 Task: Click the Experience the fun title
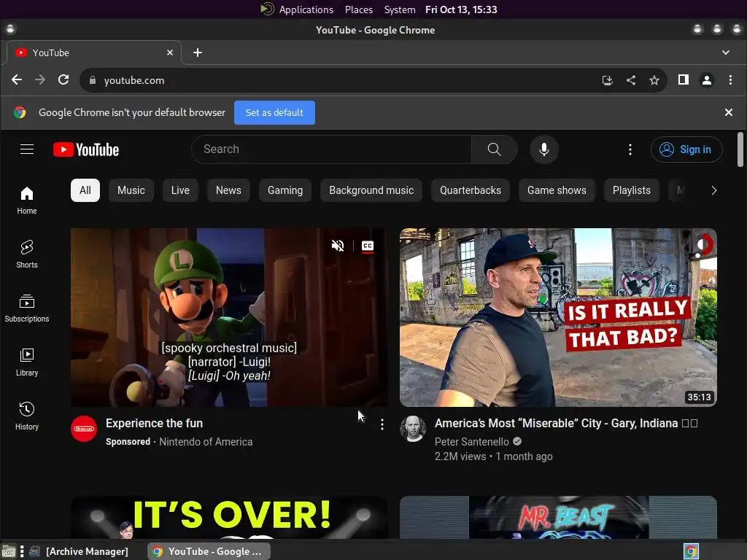click(x=155, y=424)
